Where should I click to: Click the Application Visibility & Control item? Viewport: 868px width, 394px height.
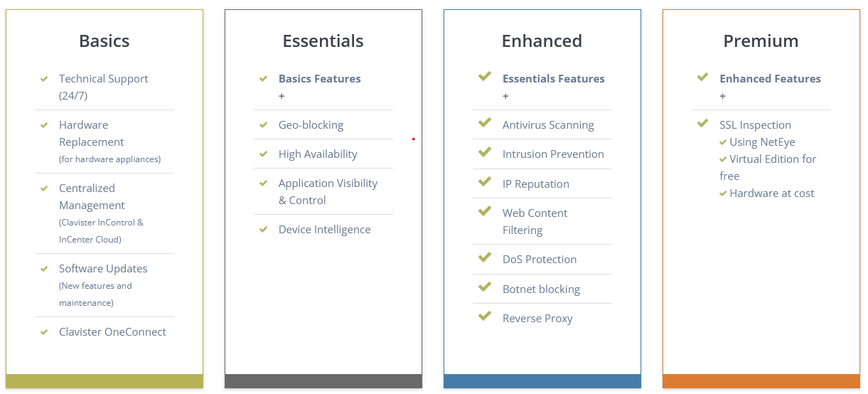tap(328, 192)
